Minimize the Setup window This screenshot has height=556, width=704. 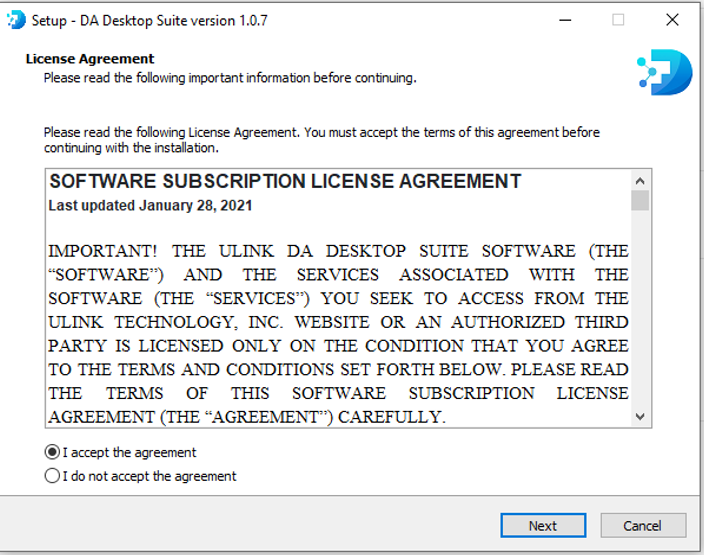(x=564, y=20)
